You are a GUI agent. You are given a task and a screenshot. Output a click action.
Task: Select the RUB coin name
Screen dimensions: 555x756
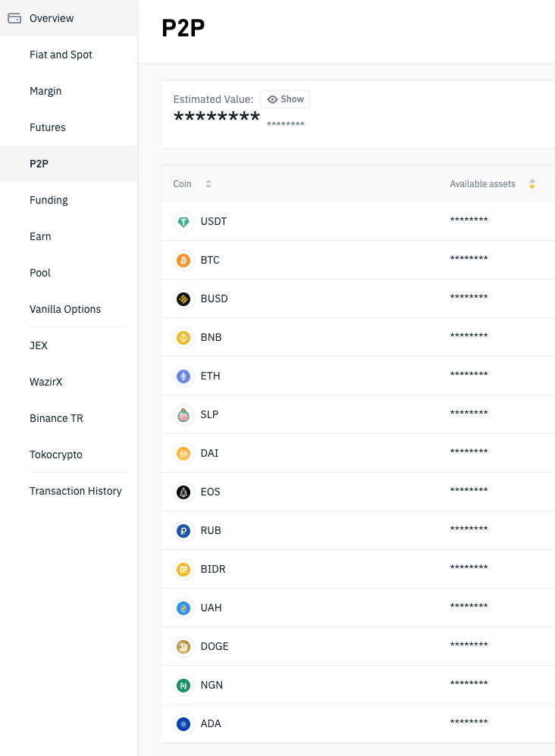[x=211, y=530]
